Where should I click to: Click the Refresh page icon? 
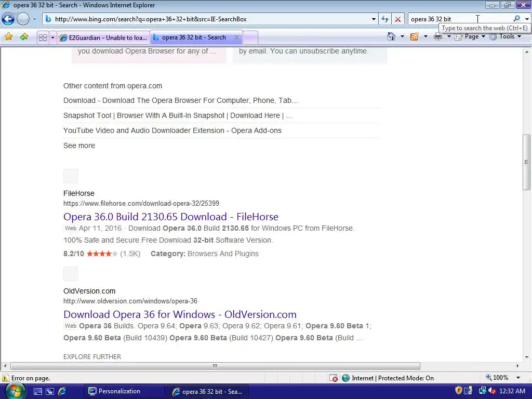click(385, 19)
